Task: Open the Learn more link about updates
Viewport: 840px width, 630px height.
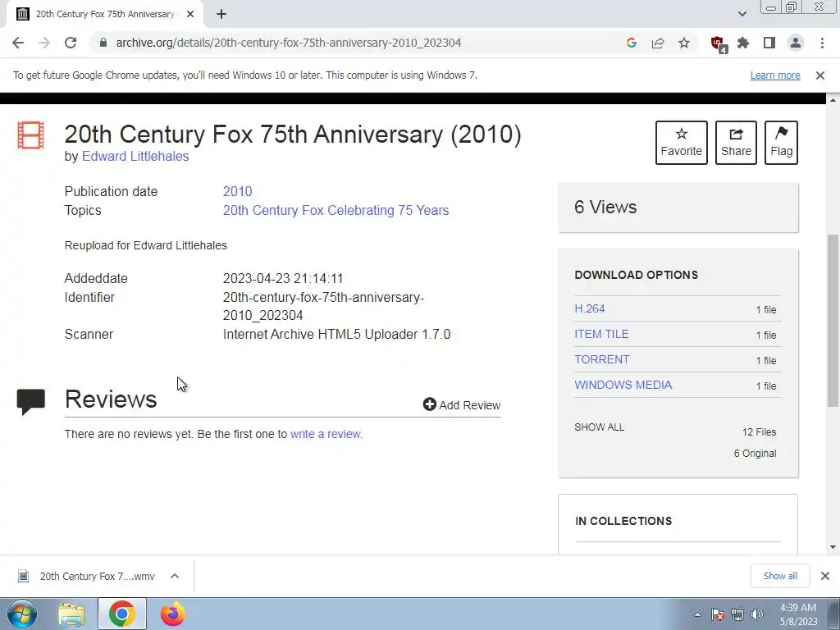Action: 775,75
